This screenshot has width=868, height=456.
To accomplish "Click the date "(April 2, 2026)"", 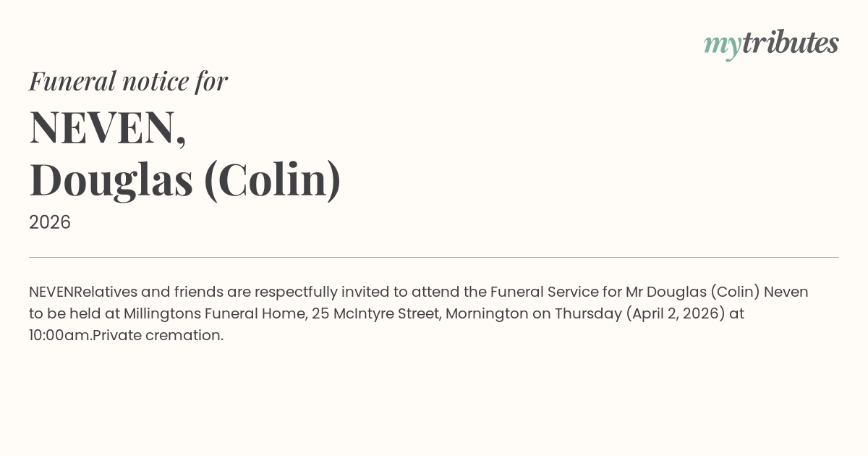I will pos(676,313).
